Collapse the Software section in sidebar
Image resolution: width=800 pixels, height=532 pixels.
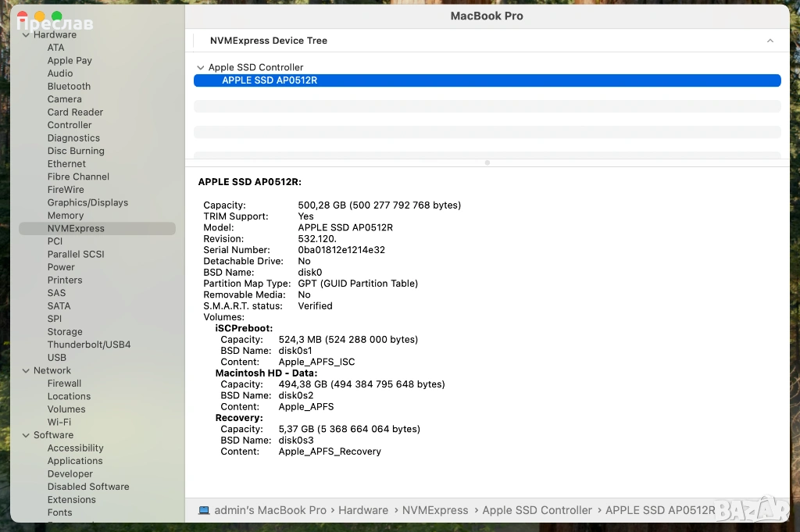(26, 435)
